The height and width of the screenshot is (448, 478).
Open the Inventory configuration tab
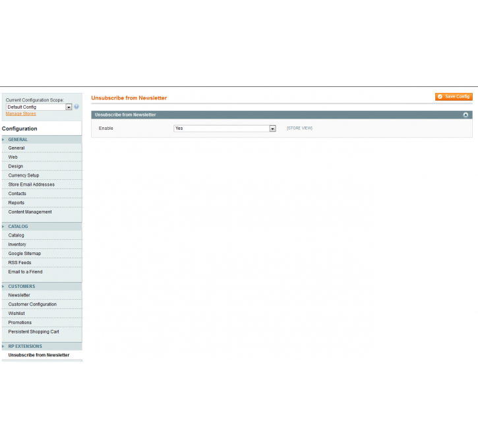click(x=17, y=244)
